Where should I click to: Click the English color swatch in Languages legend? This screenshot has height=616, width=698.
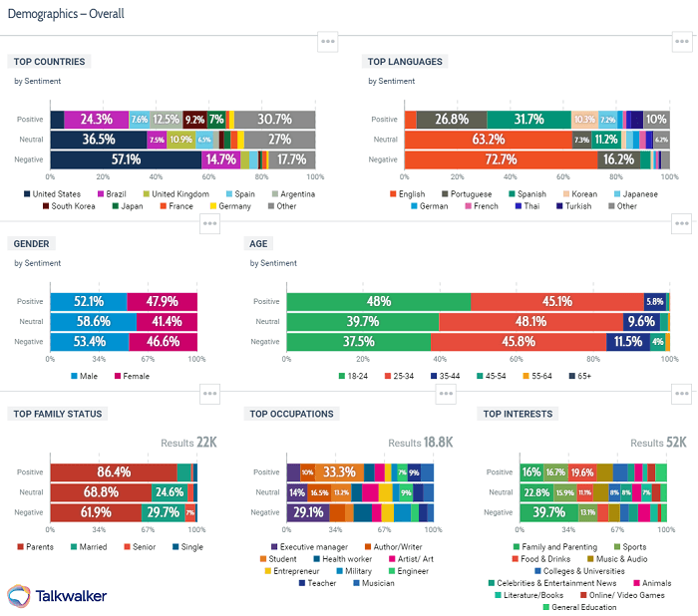point(392,194)
